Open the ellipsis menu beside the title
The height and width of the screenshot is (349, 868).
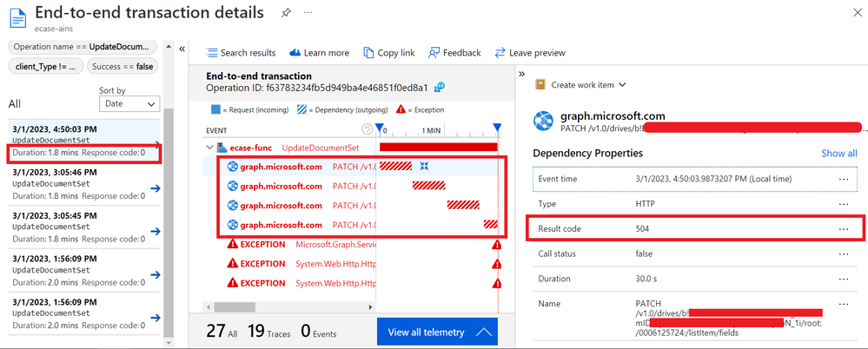click(x=308, y=12)
